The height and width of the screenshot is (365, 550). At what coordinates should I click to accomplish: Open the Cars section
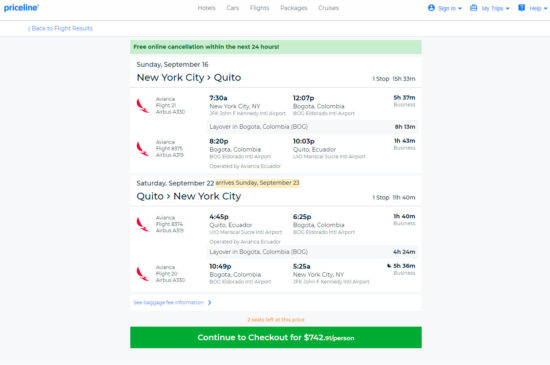pos(233,8)
